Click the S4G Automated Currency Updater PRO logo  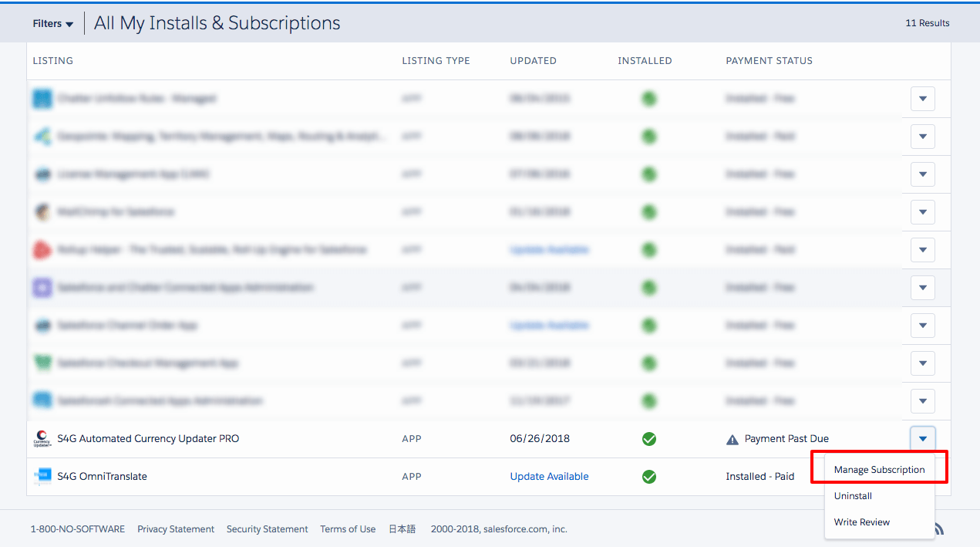(x=42, y=439)
